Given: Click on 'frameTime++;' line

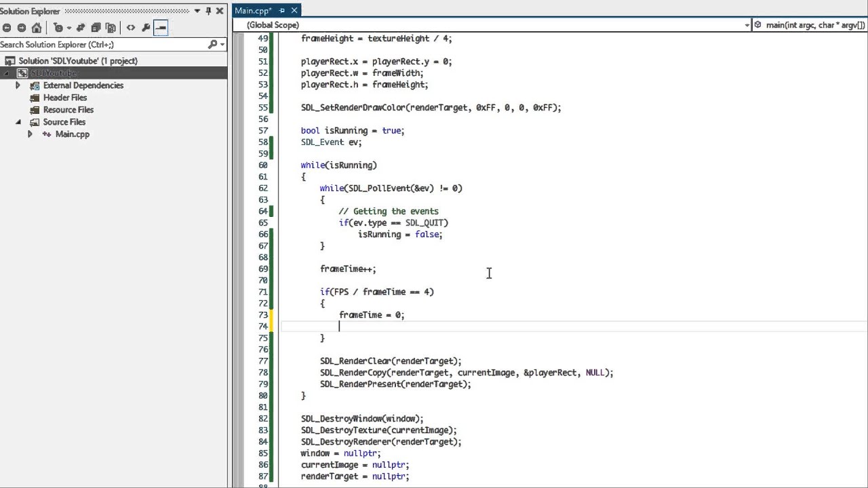Looking at the screenshot, I should click(348, 269).
